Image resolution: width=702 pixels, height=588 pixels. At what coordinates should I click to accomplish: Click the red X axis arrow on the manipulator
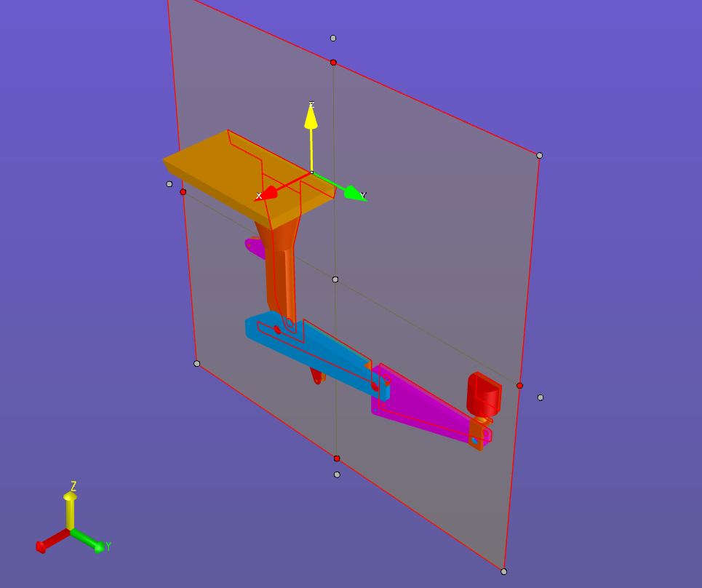(270, 193)
